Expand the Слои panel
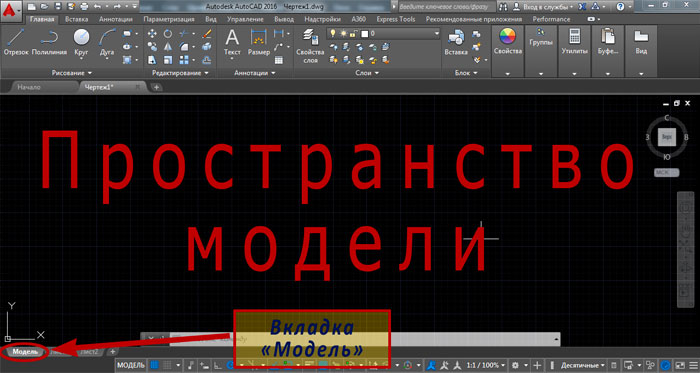The image size is (700, 373). point(367,72)
